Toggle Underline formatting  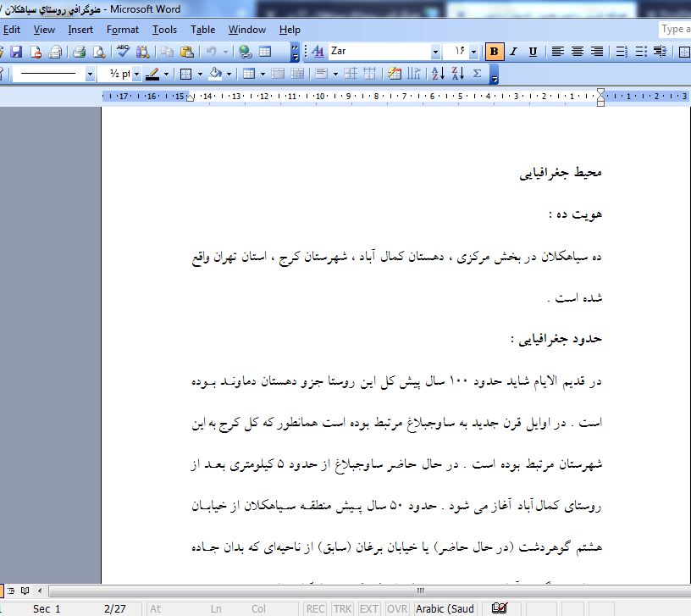[533, 52]
